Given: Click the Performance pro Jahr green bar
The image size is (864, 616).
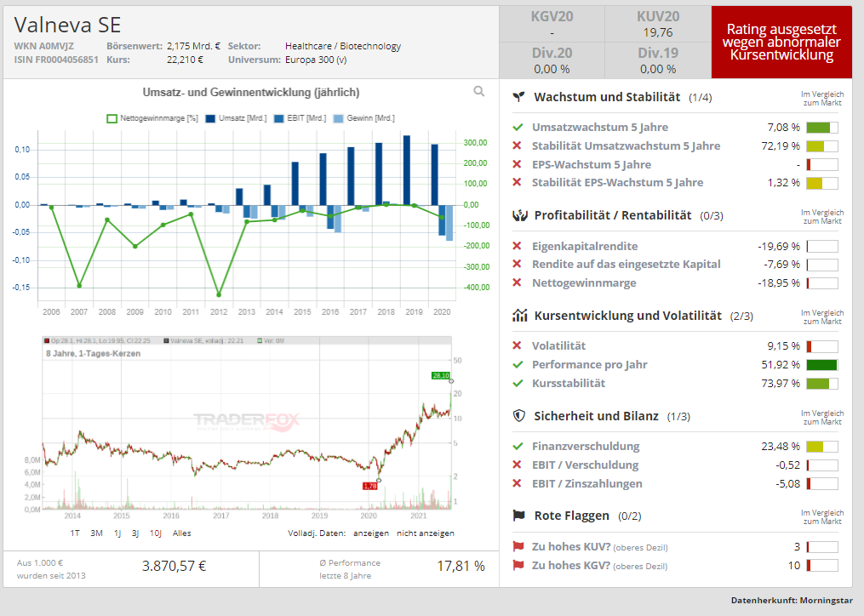Looking at the screenshot, I should point(821,365).
